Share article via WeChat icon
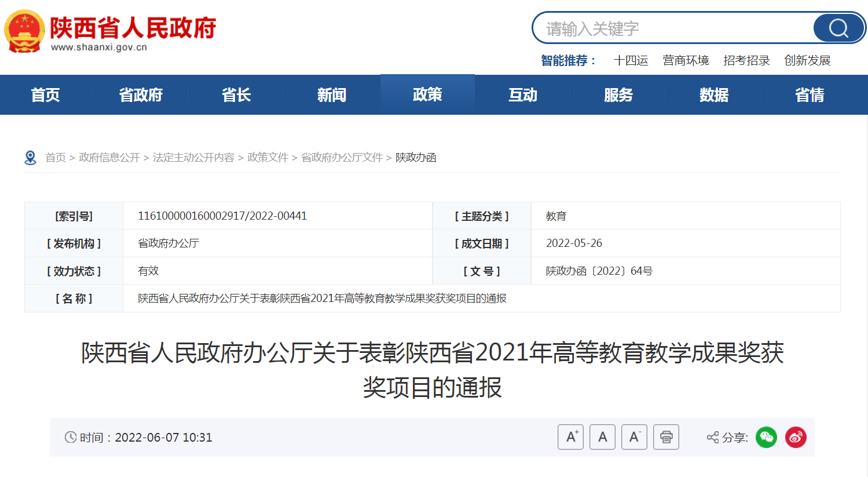The height and width of the screenshot is (477, 868). coord(766,437)
